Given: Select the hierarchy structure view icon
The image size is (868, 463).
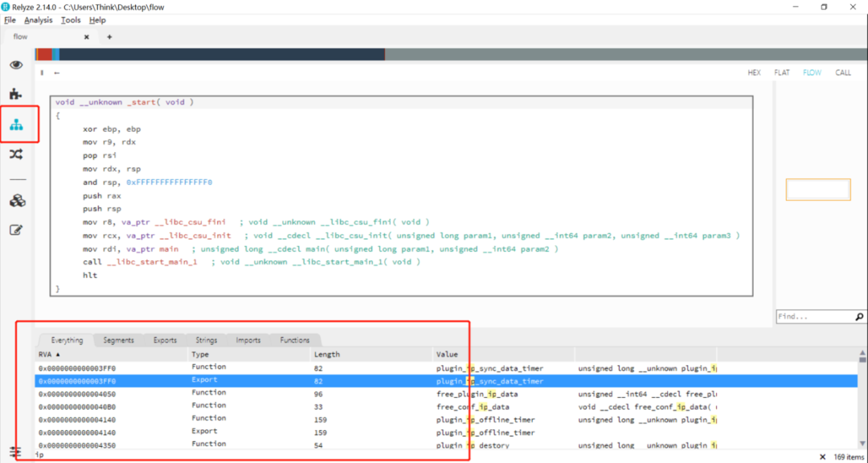Looking at the screenshot, I should click(x=16, y=125).
